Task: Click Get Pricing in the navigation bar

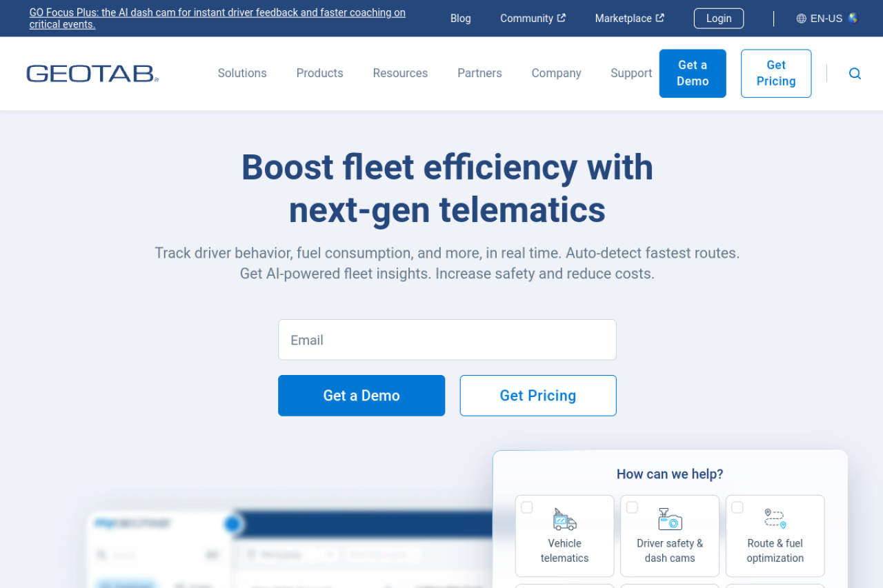Action: point(776,74)
